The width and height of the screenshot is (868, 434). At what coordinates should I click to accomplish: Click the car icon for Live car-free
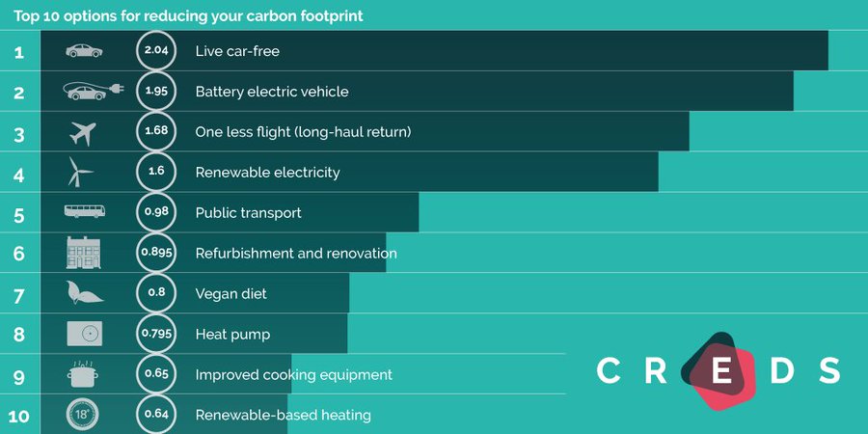[84, 50]
